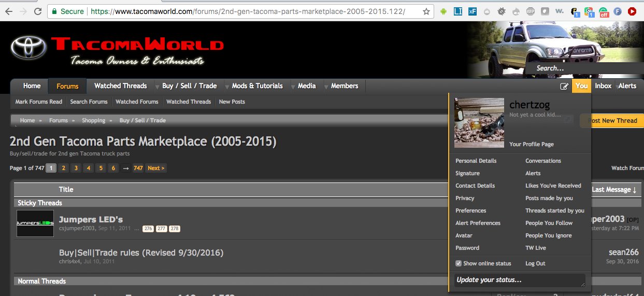Open Contact Details menu item

(475, 186)
